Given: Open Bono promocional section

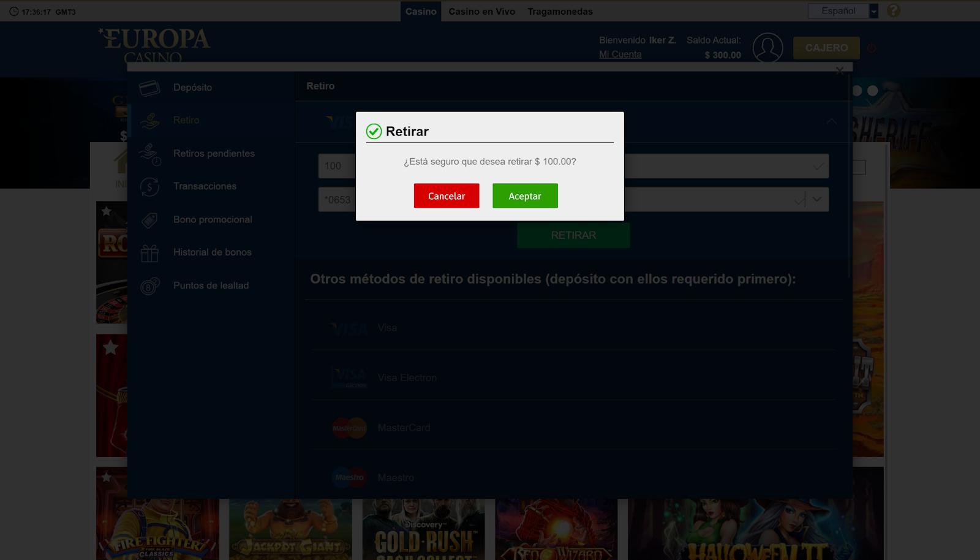Looking at the screenshot, I should 213,219.
